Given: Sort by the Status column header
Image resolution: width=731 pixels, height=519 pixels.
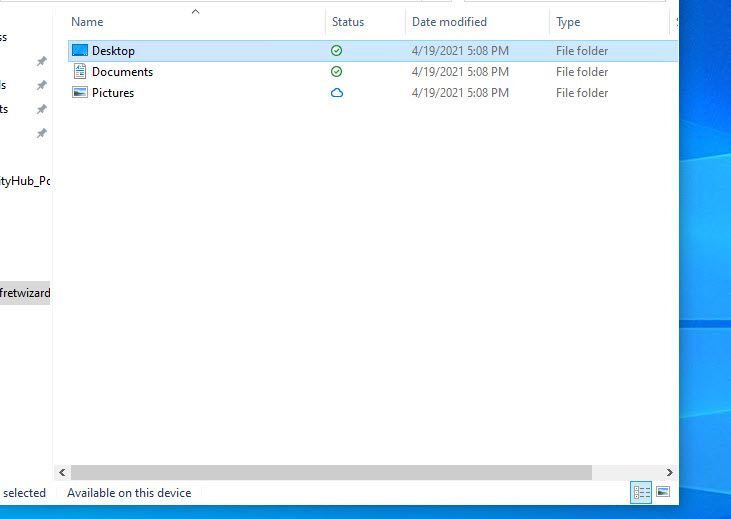Looking at the screenshot, I should [348, 22].
